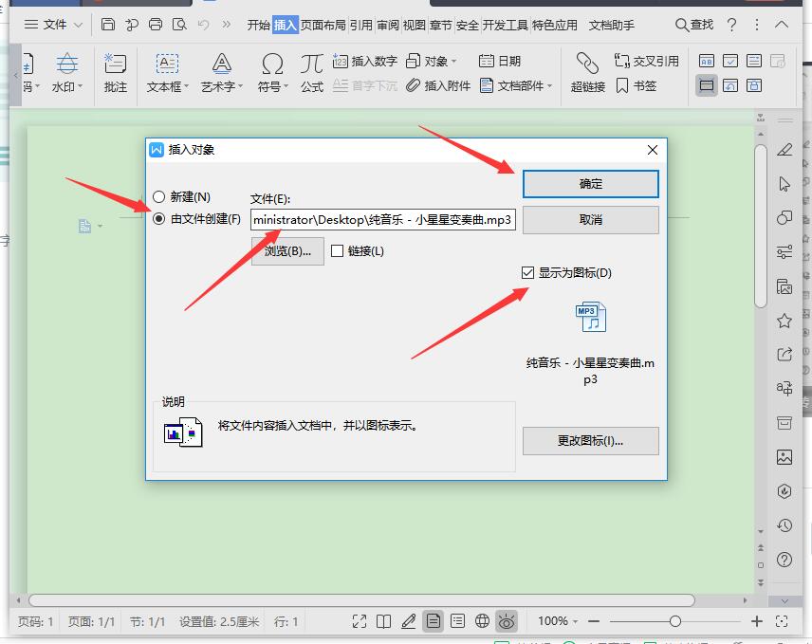This screenshot has width=812, height=644.
Task: Click the print preview icon in toolbar
Action: 179,25
